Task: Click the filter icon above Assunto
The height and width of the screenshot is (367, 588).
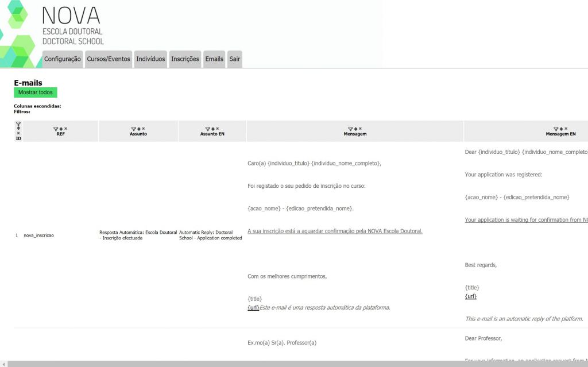Action: click(133, 129)
